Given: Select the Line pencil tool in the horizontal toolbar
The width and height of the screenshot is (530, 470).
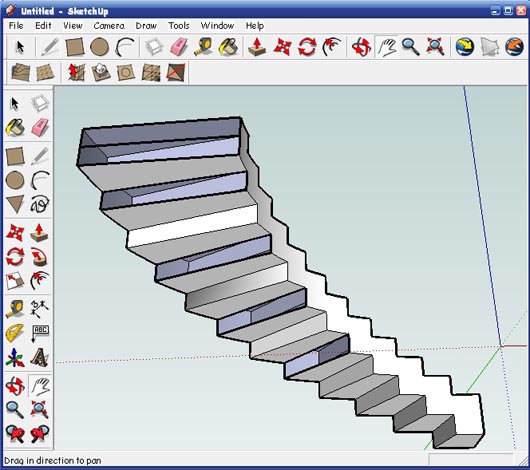Looking at the screenshot, I should point(50,47).
